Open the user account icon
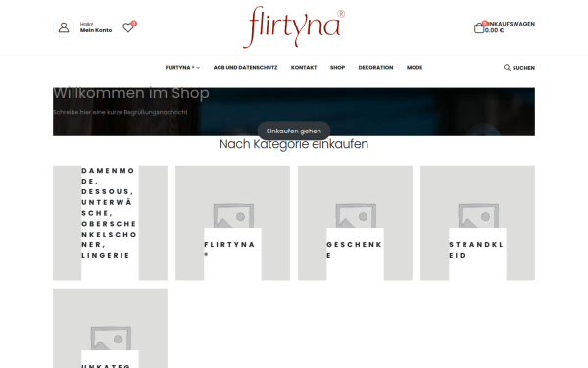This screenshot has width=588, height=368. 64,27
